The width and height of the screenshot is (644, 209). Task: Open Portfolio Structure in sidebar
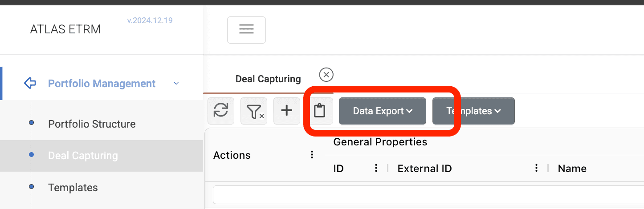[x=92, y=124]
